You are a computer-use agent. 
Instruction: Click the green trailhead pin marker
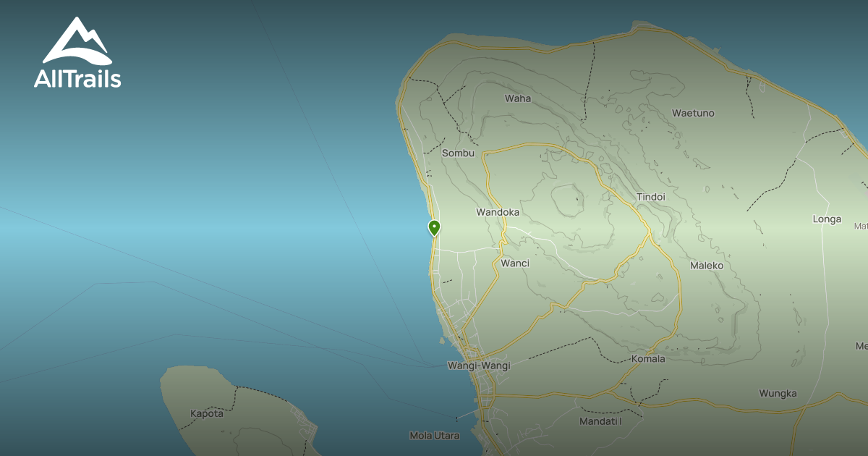coord(434,228)
